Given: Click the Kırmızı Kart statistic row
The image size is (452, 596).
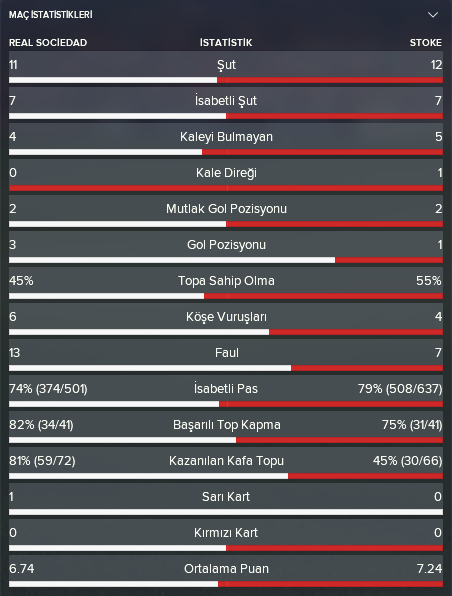Looking at the screenshot, I should click(226, 536).
